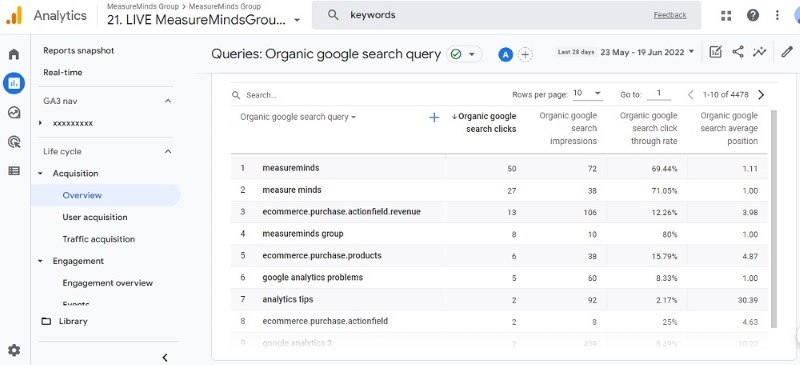Select Acquisition Overview

click(x=106, y=195)
